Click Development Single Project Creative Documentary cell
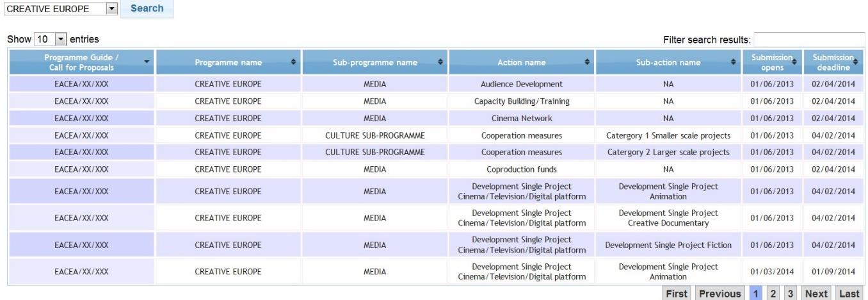Image resolution: width=868 pixels, height=300 pixels. [x=668, y=218]
